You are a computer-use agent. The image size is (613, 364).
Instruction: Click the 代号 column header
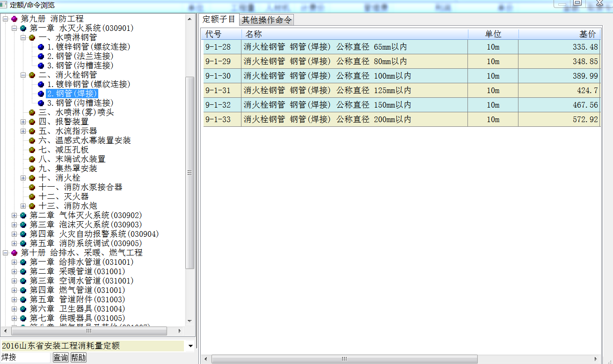pos(222,34)
